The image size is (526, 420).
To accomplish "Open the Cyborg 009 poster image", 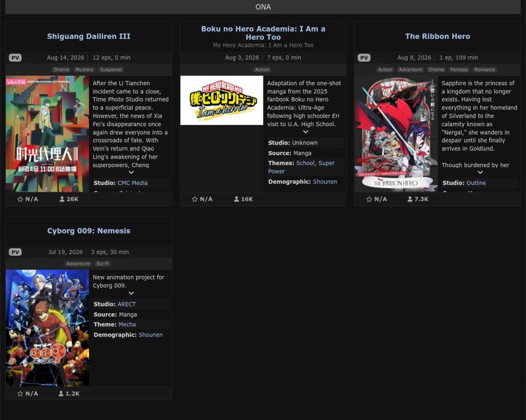I will point(47,328).
